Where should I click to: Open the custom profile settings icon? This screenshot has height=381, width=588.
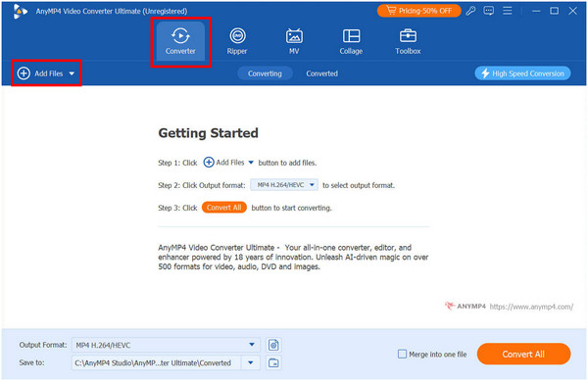[273, 345]
